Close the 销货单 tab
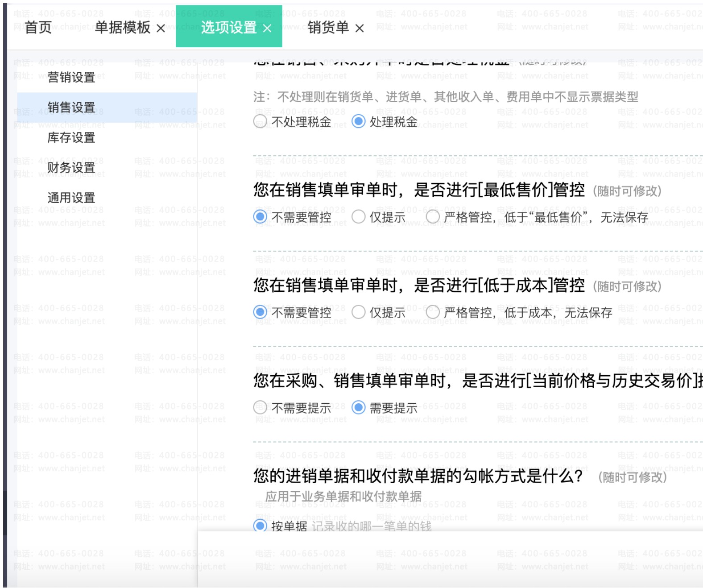Image resolution: width=703 pixels, height=588 pixels. click(x=360, y=29)
